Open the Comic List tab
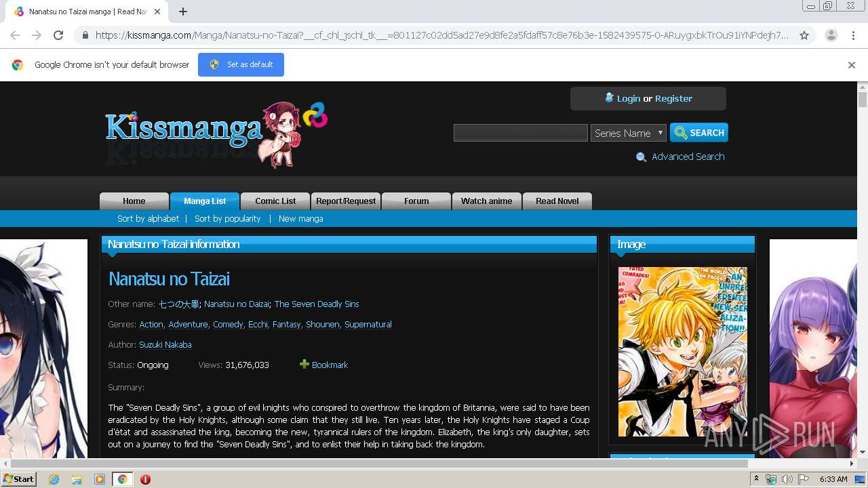This screenshot has width=868, height=488. click(x=275, y=201)
